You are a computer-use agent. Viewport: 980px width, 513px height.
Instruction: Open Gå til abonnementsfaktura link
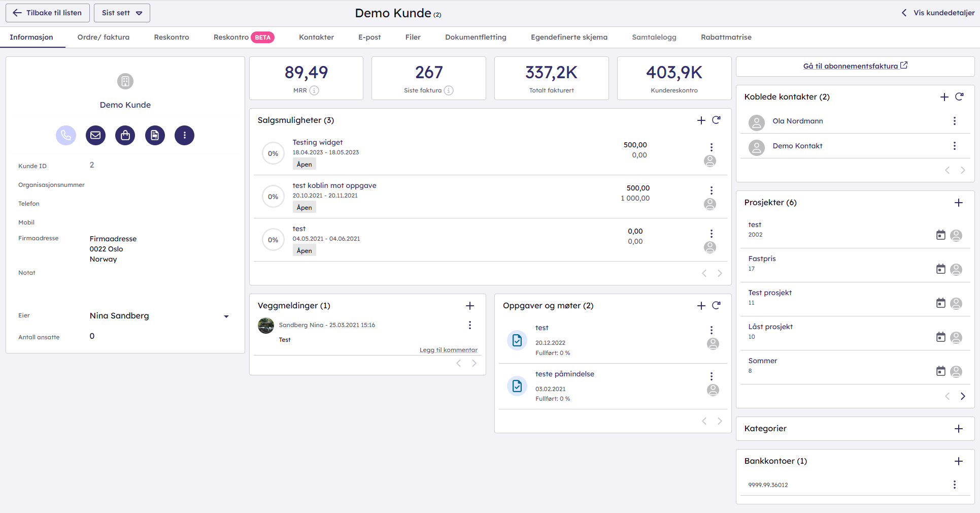(x=855, y=66)
